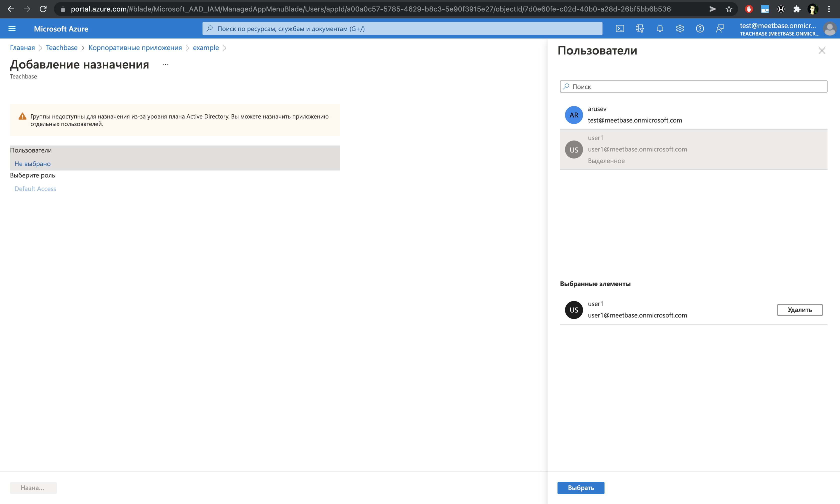Focus the Azure global resource search box

coord(402,28)
